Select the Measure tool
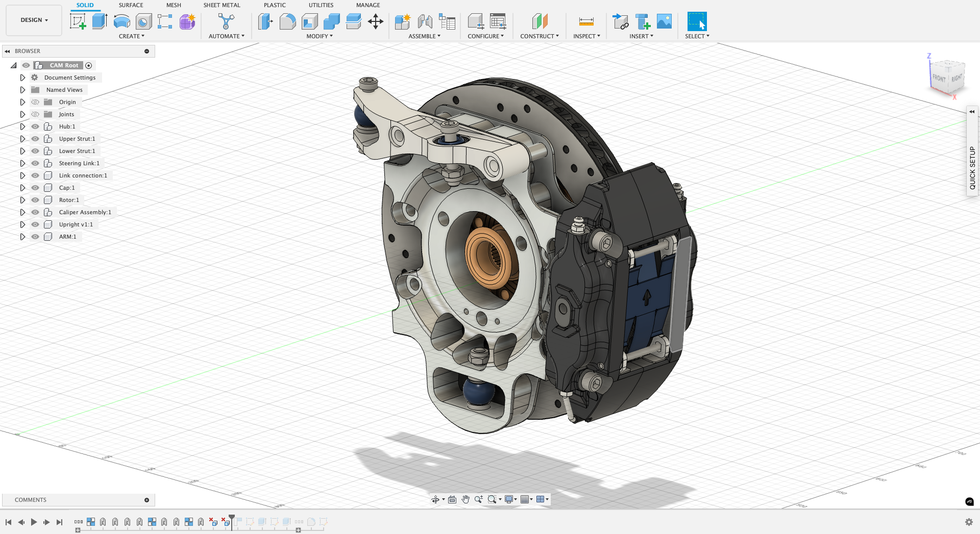This screenshot has width=980, height=534. [x=586, y=21]
